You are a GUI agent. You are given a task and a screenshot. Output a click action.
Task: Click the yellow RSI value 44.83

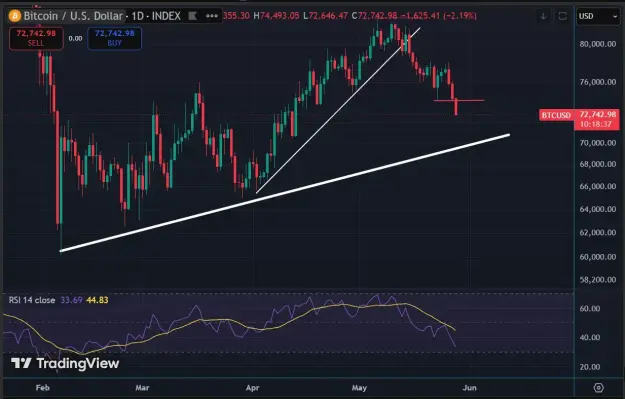pos(97,300)
